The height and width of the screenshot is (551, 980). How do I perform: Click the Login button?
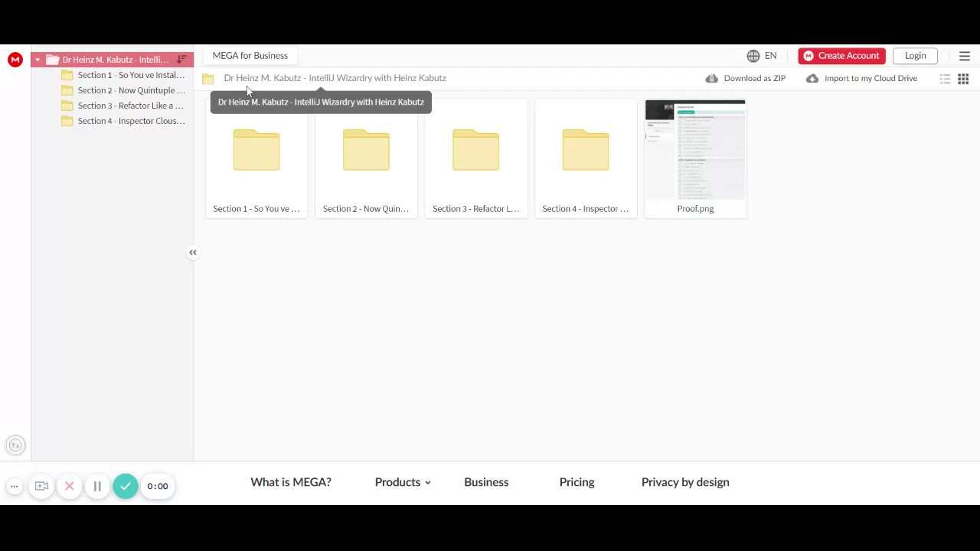(915, 56)
